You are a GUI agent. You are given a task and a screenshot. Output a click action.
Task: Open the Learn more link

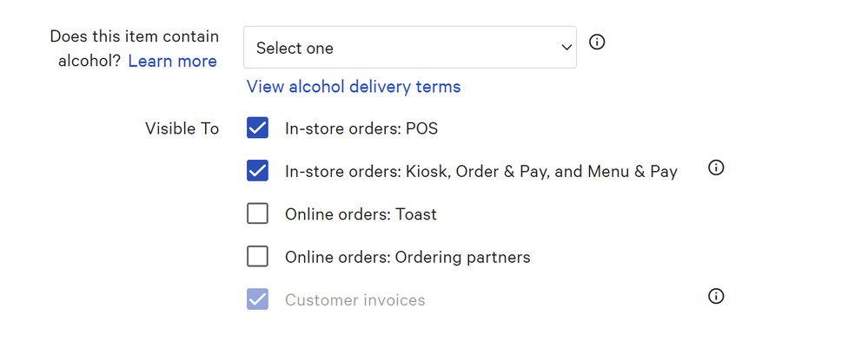pos(172,61)
